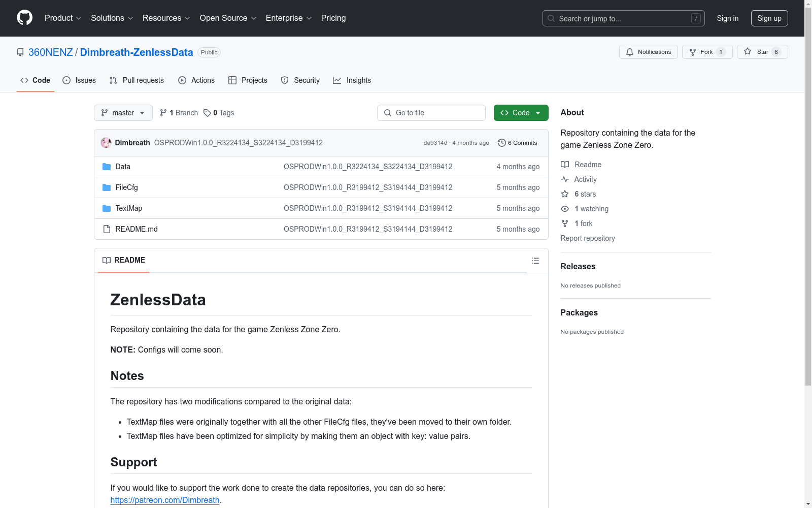Viewport: 812px width, 508px height.
Task: View the 0 Tags link
Action: click(219, 113)
